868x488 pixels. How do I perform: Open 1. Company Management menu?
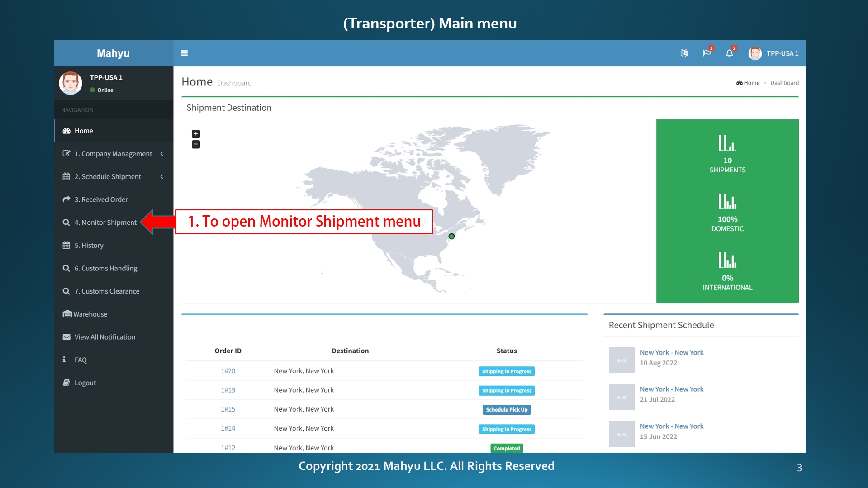point(114,154)
